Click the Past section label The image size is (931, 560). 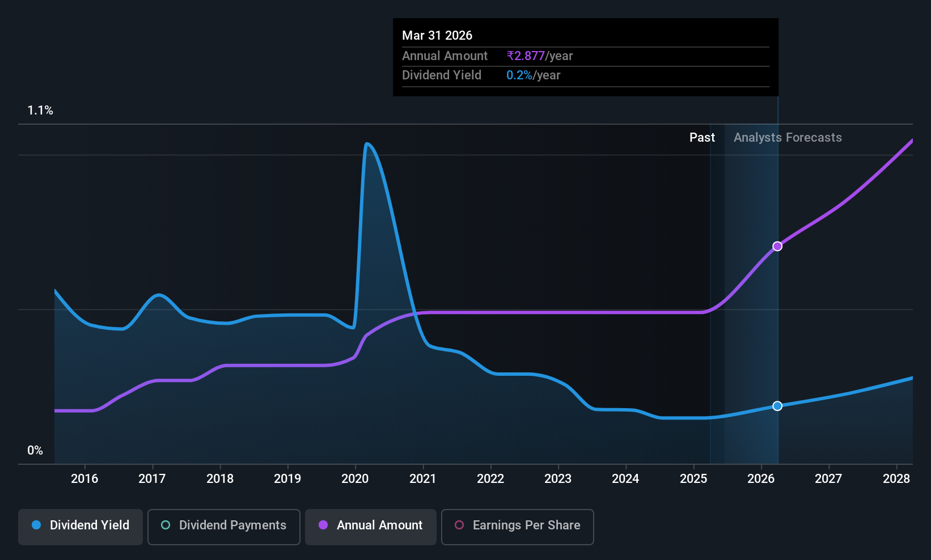tap(702, 138)
